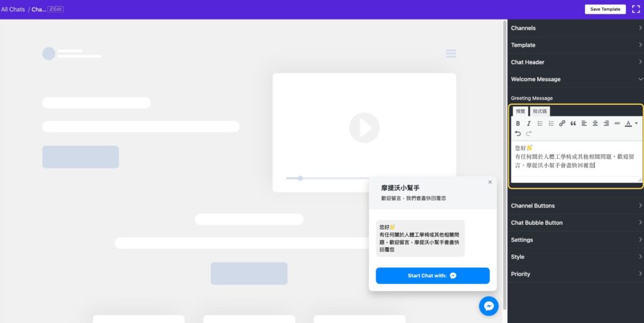Click inside the greeting message text area
Image resolution: width=644 pixels, height=323 pixels.
pos(576,159)
